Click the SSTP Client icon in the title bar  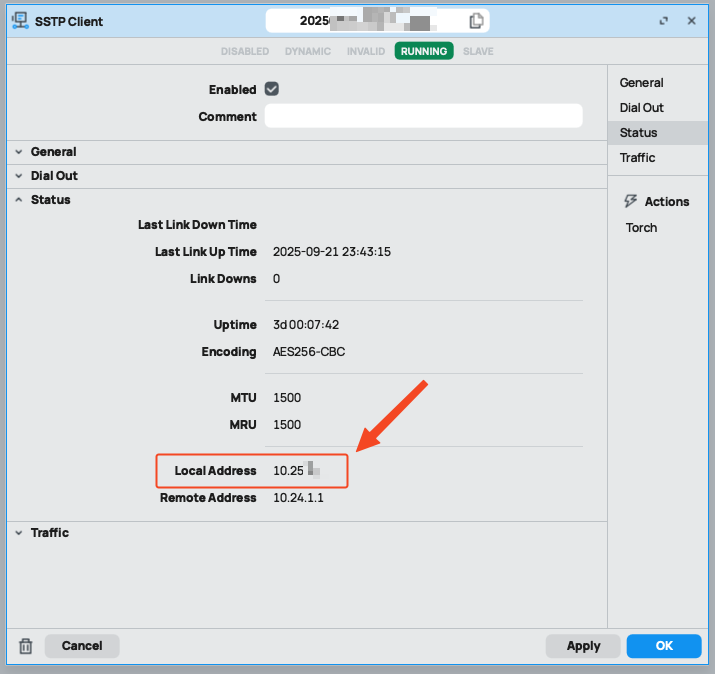[18, 21]
